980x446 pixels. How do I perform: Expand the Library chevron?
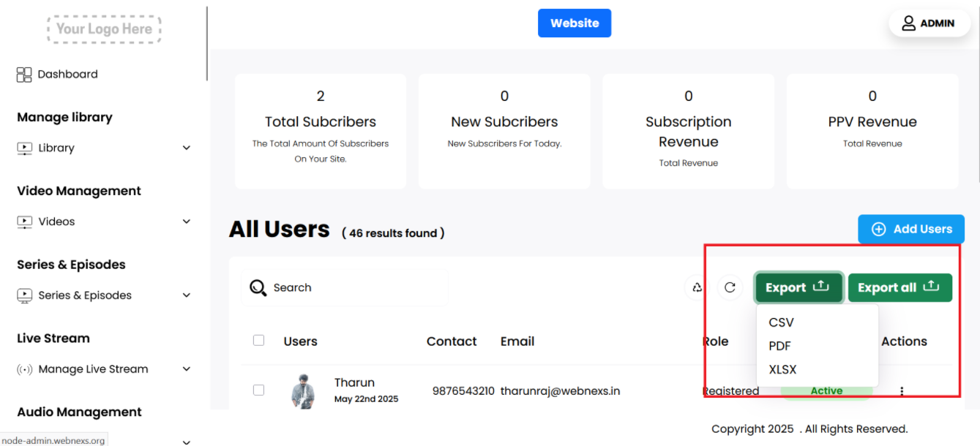click(186, 148)
